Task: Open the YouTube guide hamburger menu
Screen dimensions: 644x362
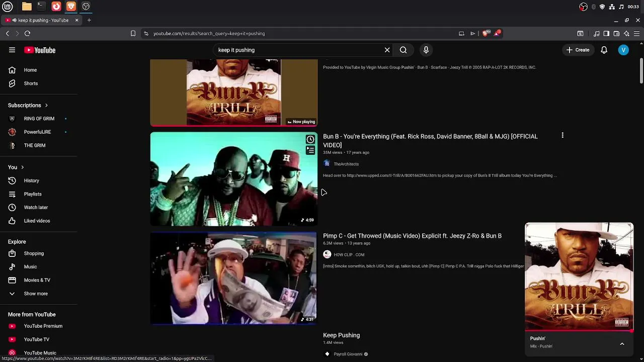Action: (x=12, y=50)
